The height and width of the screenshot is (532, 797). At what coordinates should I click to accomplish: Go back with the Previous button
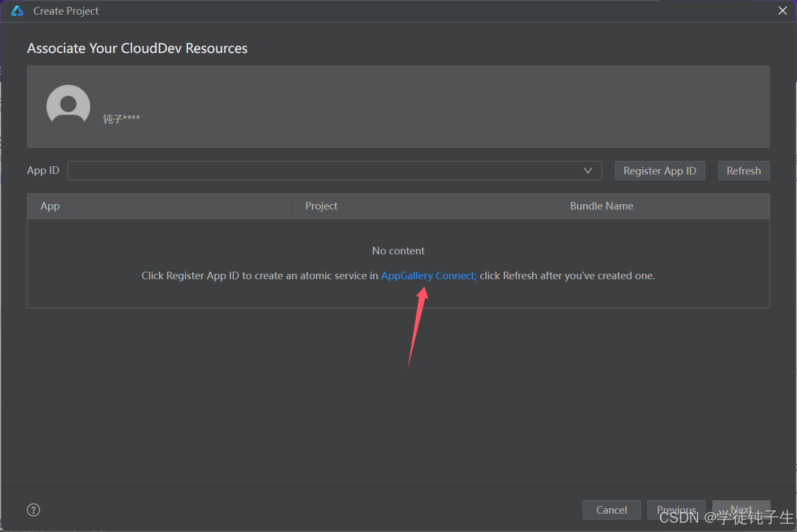pos(676,510)
